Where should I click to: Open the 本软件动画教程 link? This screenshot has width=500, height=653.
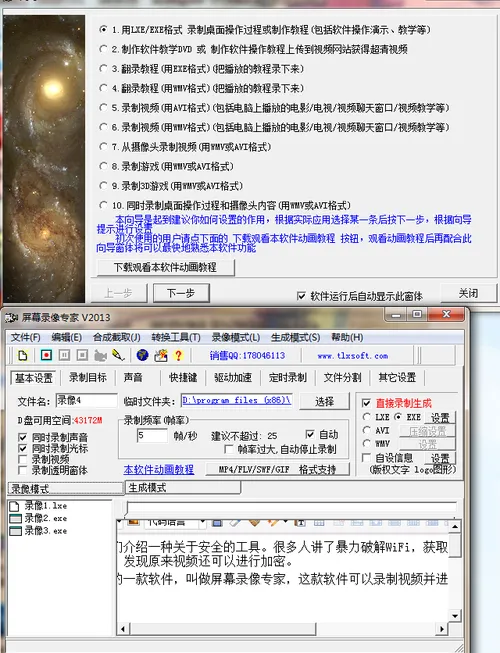click(159, 469)
